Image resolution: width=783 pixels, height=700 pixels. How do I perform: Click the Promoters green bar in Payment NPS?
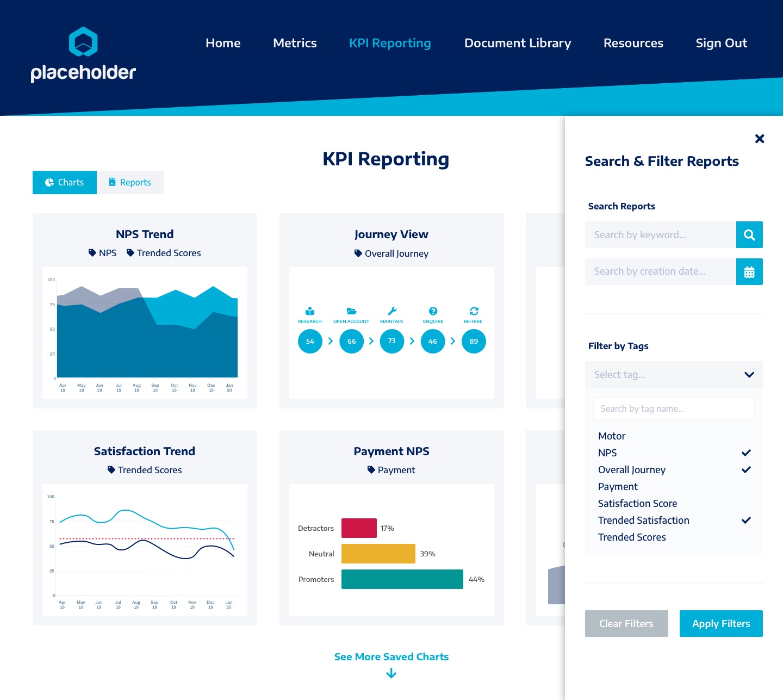402,579
